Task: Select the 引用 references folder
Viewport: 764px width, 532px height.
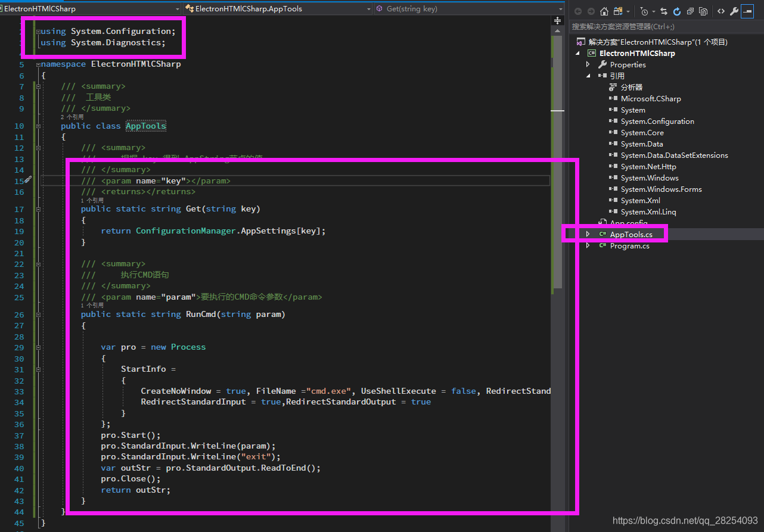Action: coord(617,76)
